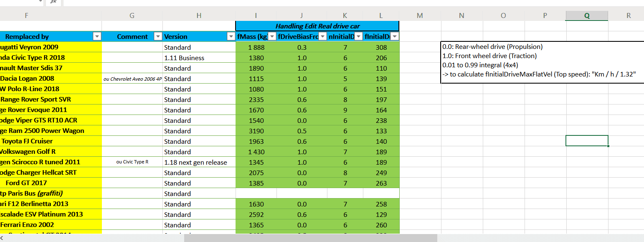Click the top speed 110 cell
Image resolution: width=644 pixels, height=242 pixels.
tap(381, 68)
